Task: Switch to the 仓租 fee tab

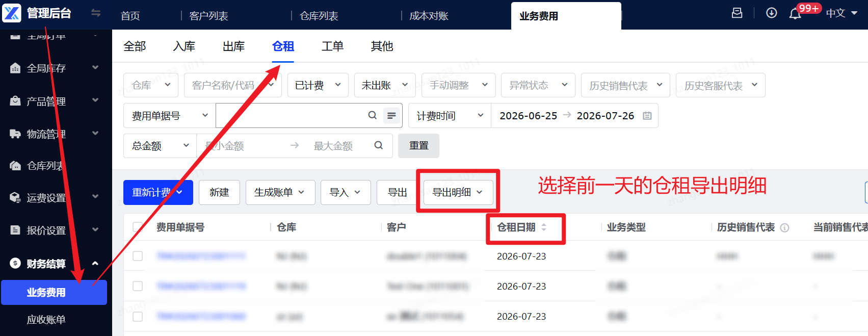Action: [x=283, y=46]
